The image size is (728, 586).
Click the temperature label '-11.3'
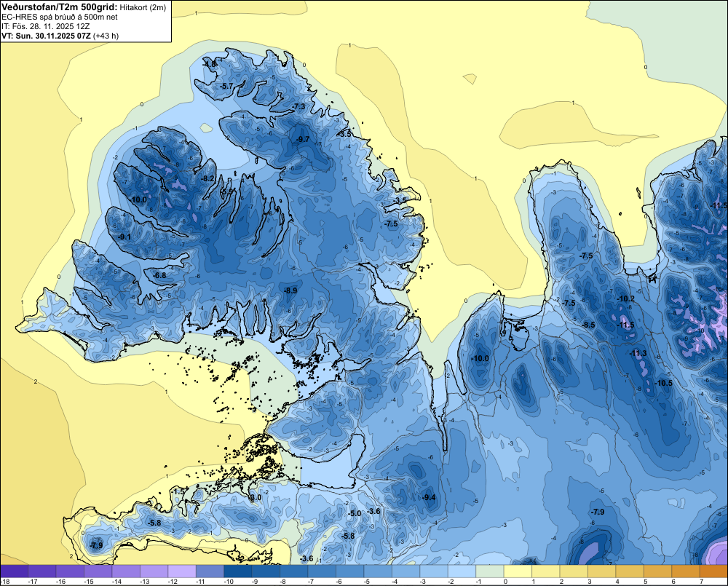click(638, 353)
